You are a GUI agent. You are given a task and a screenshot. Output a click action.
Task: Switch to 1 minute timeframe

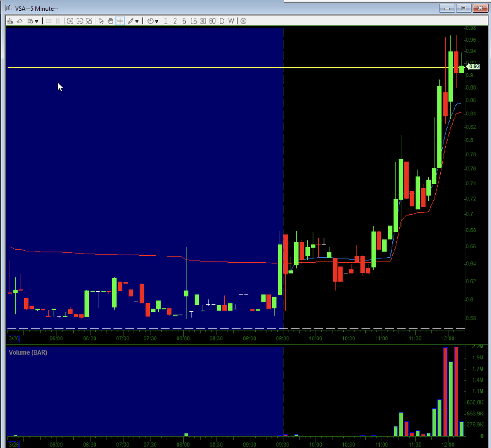[166, 21]
